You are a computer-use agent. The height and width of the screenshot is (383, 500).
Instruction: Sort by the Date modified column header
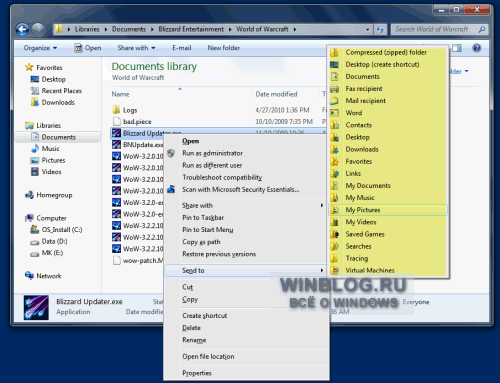coord(276,94)
